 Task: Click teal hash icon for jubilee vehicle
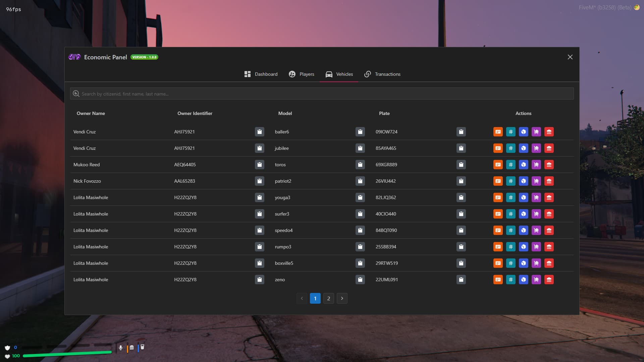(511, 148)
